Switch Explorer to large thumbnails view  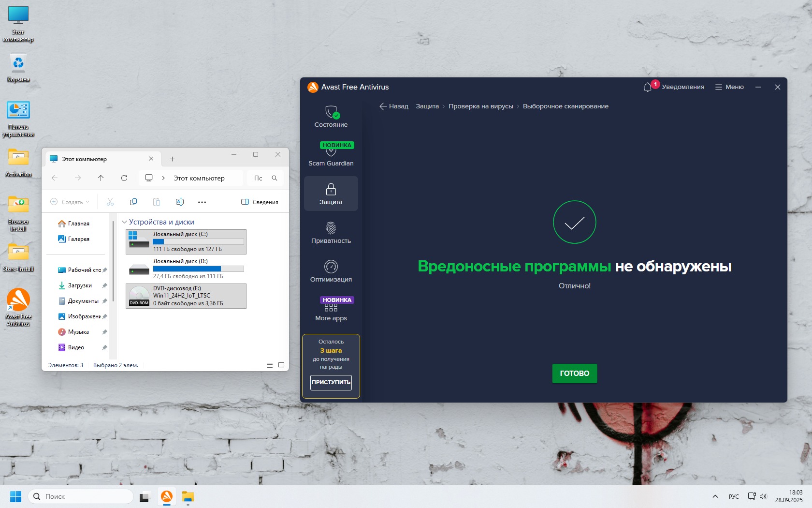[x=281, y=365]
